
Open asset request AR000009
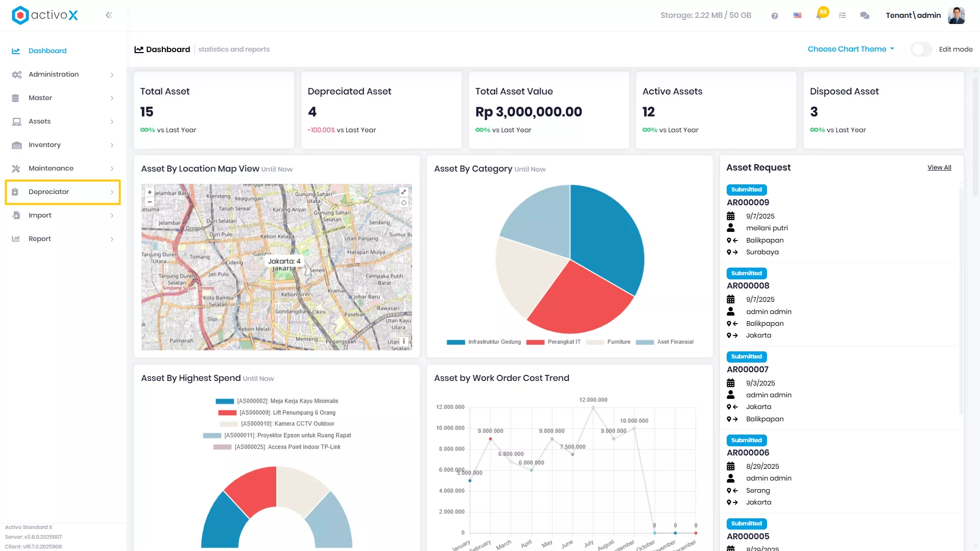(x=748, y=203)
